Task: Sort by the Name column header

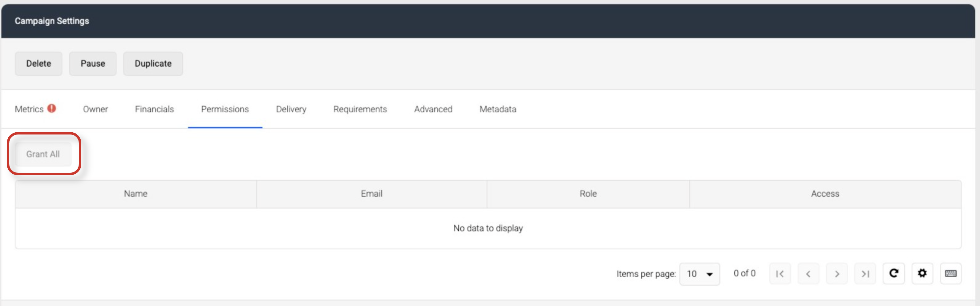Action: tap(136, 194)
